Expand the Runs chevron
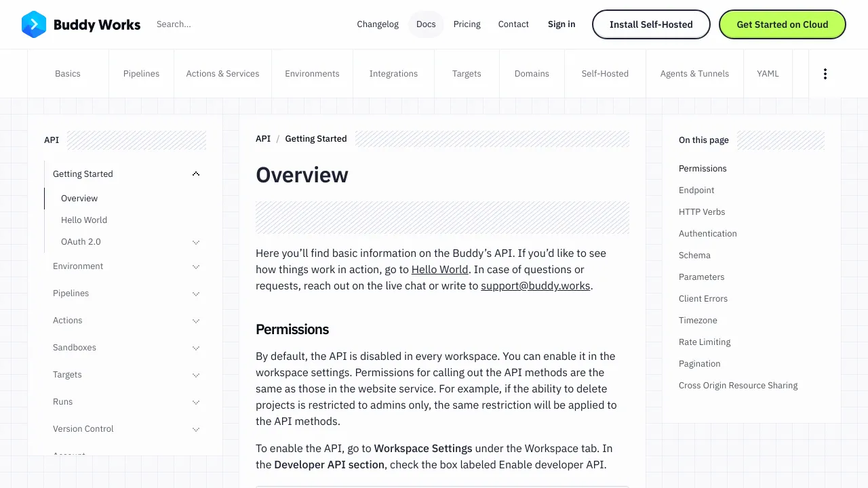This screenshot has height=488, width=868. click(x=196, y=402)
